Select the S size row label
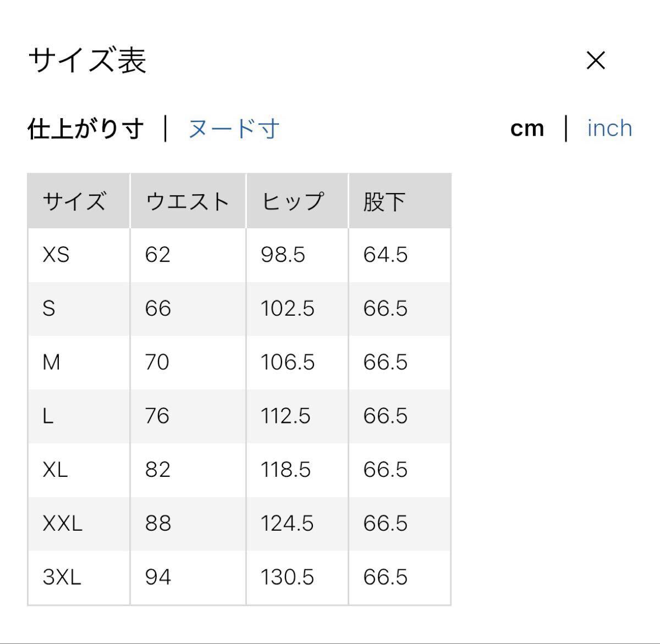 pyautogui.click(x=49, y=309)
